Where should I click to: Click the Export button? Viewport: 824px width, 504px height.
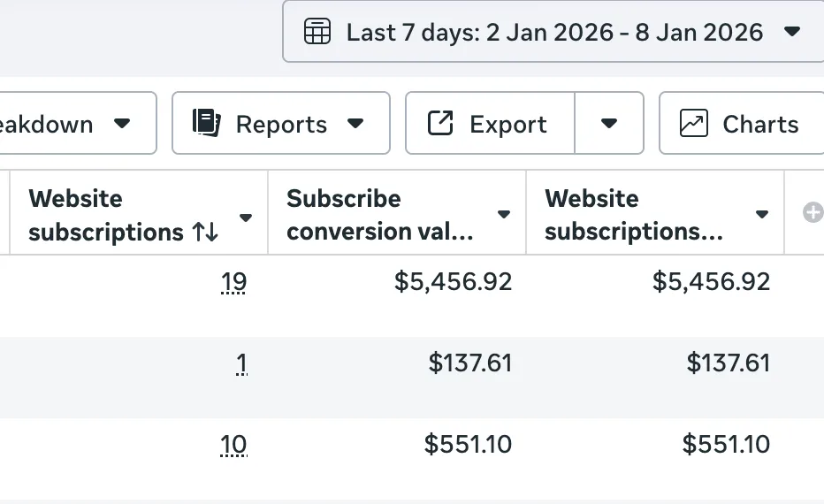pyautogui.click(x=490, y=124)
